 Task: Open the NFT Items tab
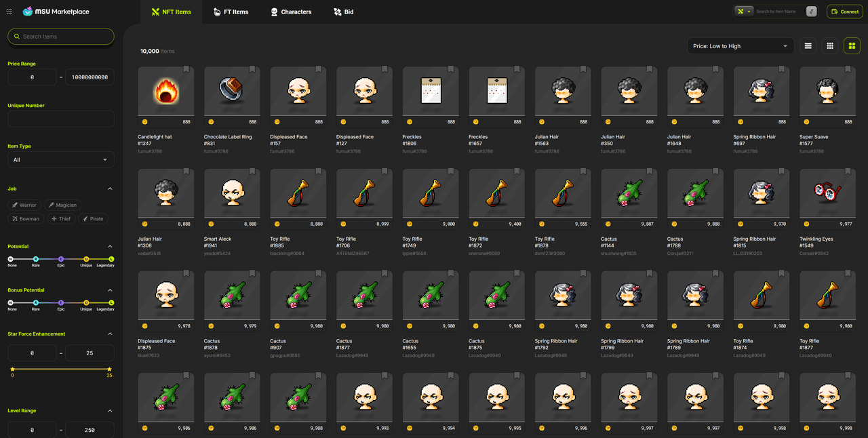coord(172,12)
